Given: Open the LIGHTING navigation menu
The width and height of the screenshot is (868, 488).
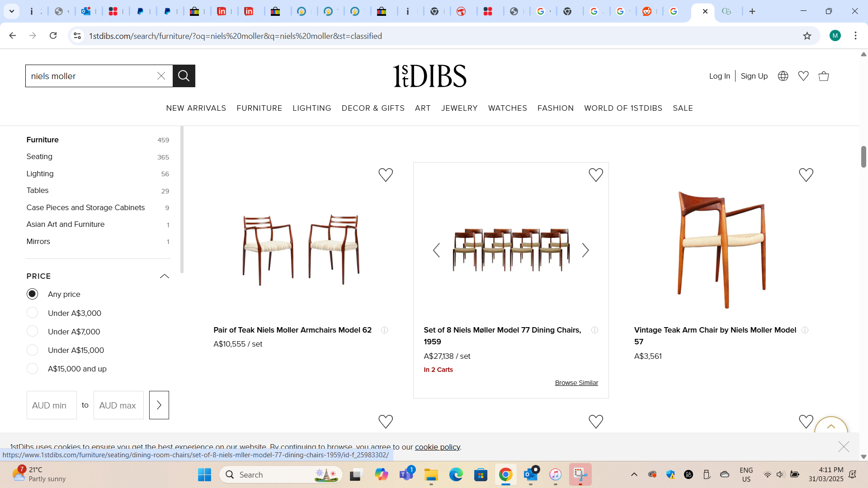Looking at the screenshot, I should point(311,108).
